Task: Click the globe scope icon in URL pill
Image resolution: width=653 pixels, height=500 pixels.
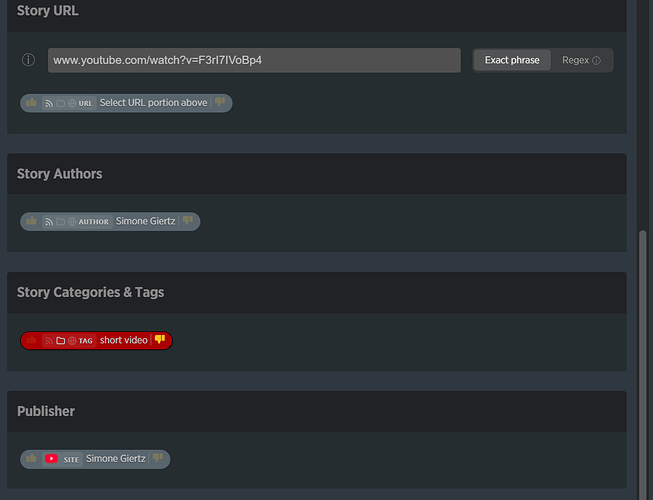Action: coord(71,103)
